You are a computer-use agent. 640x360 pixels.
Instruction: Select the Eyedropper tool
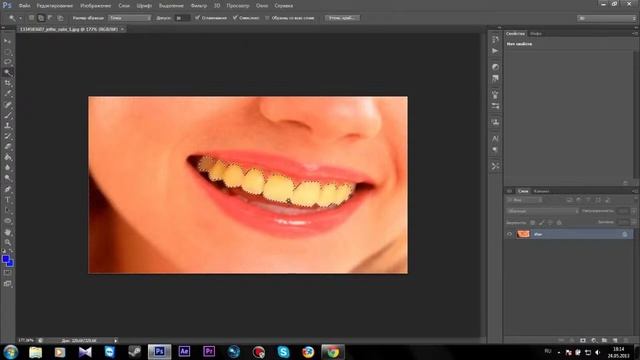(x=7, y=94)
